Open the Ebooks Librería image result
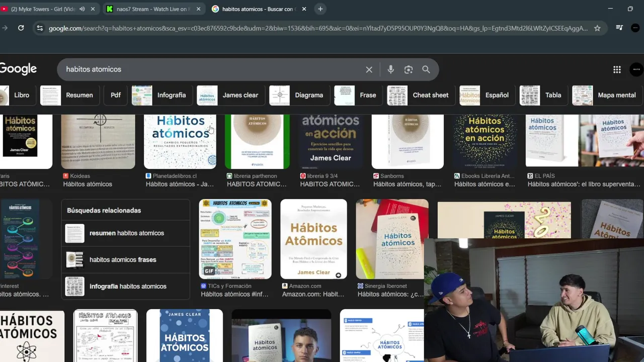The image size is (644, 362). click(x=485, y=141)
